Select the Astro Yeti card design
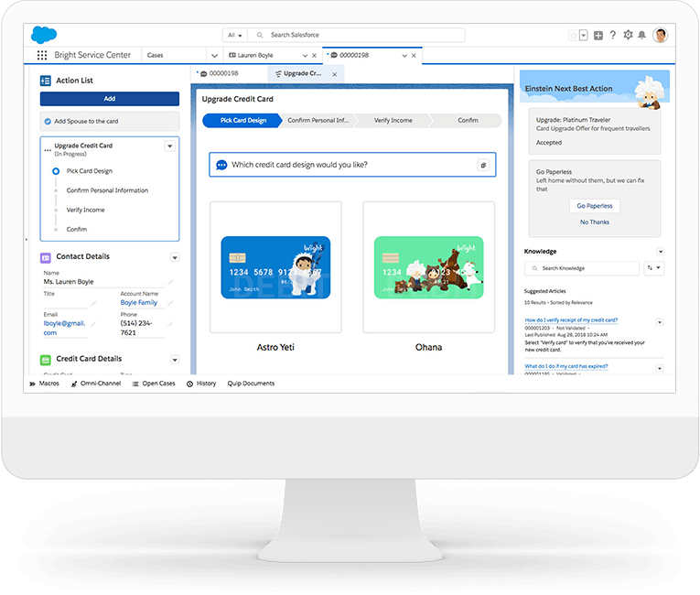Viewport: 700px width, 595px height. pyautogui.click(x=275, y=267)
